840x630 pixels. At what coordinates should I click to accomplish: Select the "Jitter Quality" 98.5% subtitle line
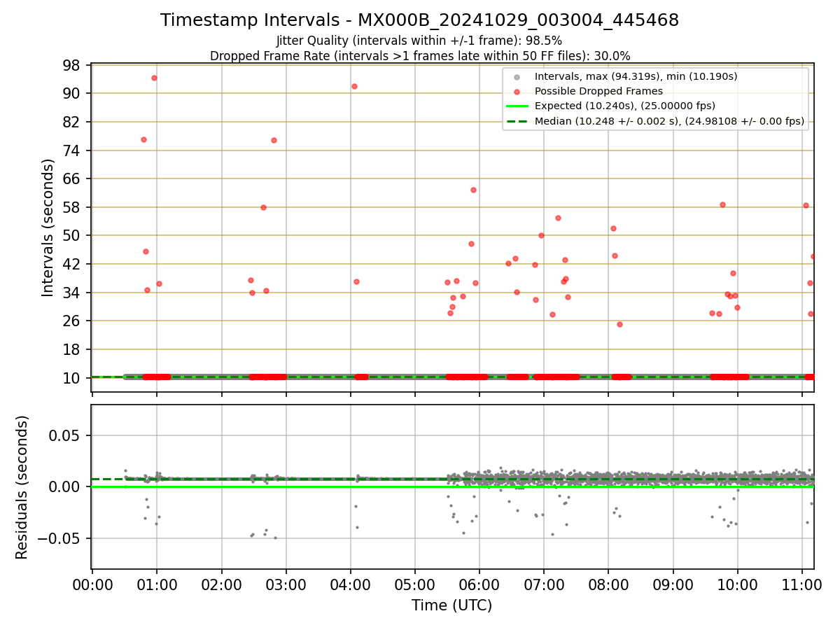pyautogui.click(x=419, y=41)
